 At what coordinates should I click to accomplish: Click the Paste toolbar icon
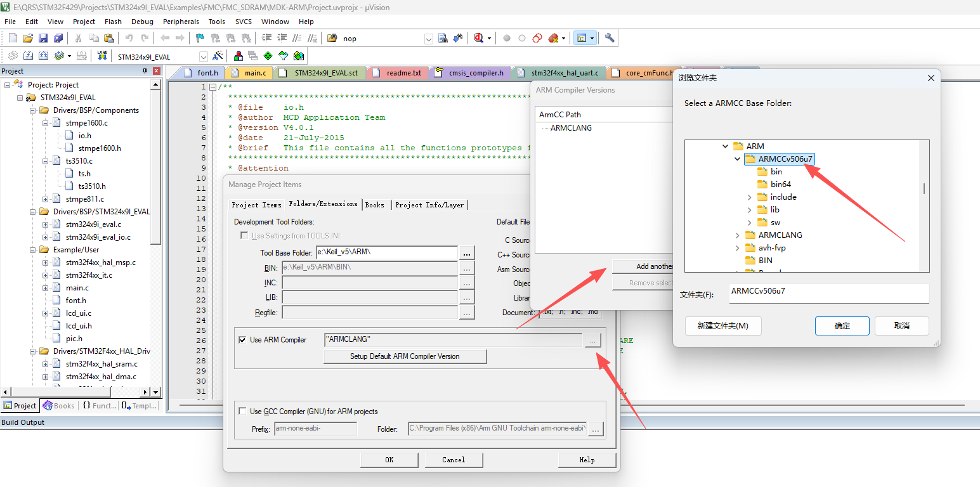pos(109,38)
